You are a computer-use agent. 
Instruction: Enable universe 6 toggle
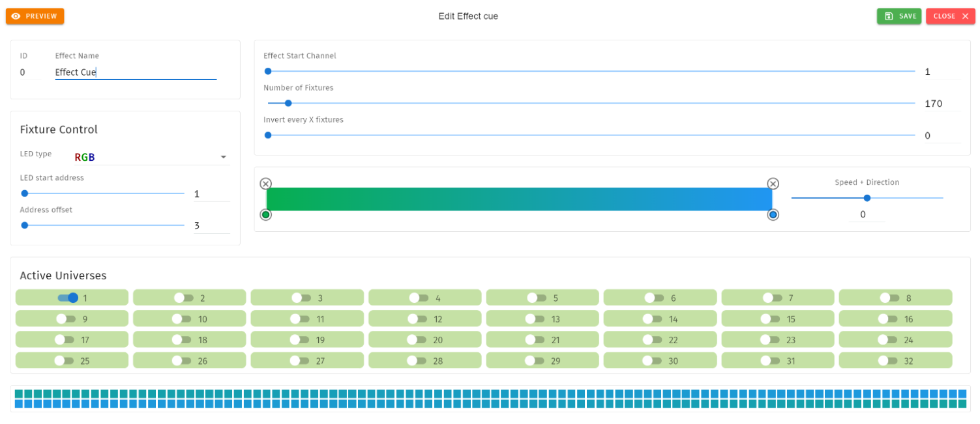[654, 298]
